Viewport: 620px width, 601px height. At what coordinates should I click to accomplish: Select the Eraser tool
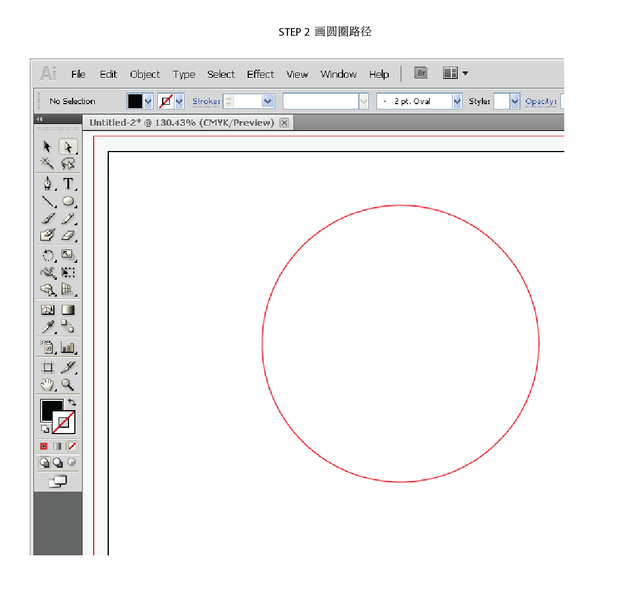point(68,235)
